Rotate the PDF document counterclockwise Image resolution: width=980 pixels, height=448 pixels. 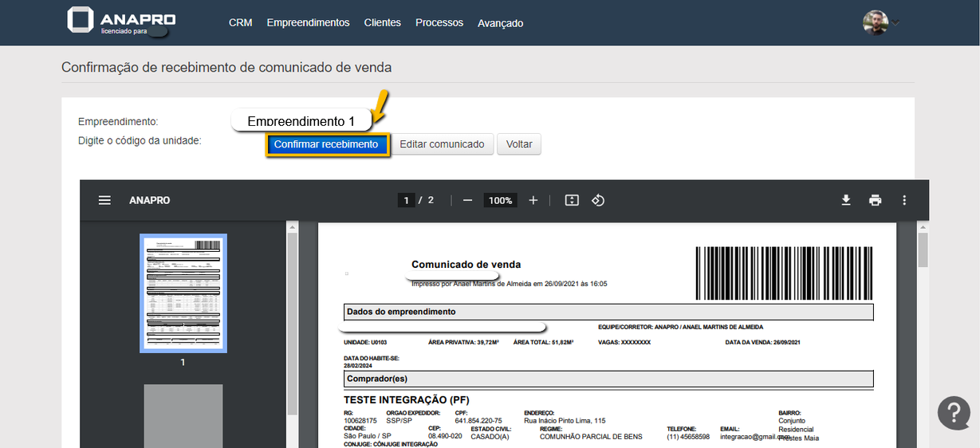tap(598, 200)
